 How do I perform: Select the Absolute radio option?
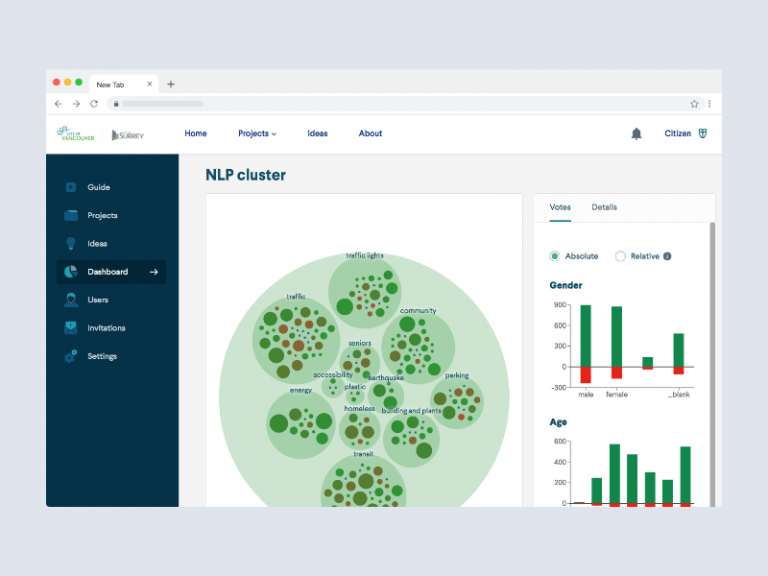555,256
